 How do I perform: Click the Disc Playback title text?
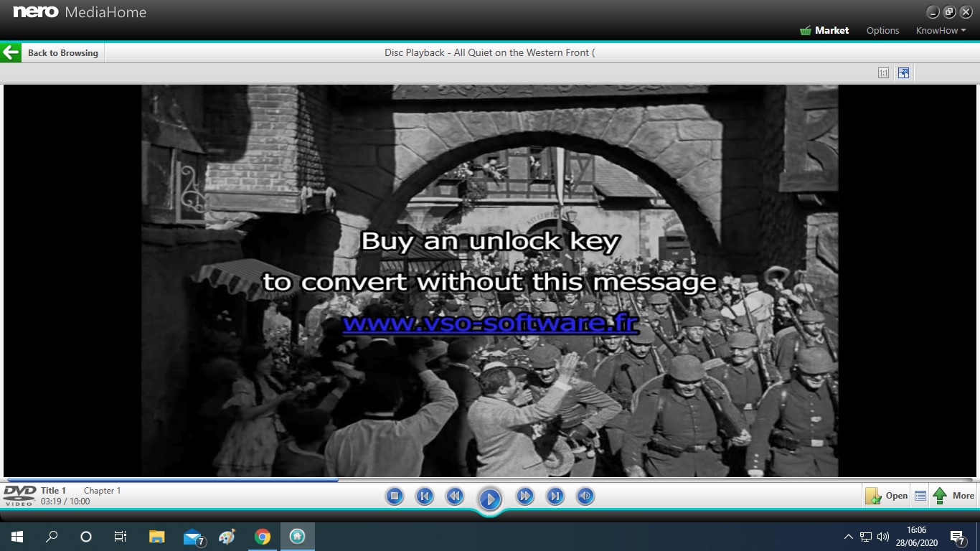click(x=490, y=52)
